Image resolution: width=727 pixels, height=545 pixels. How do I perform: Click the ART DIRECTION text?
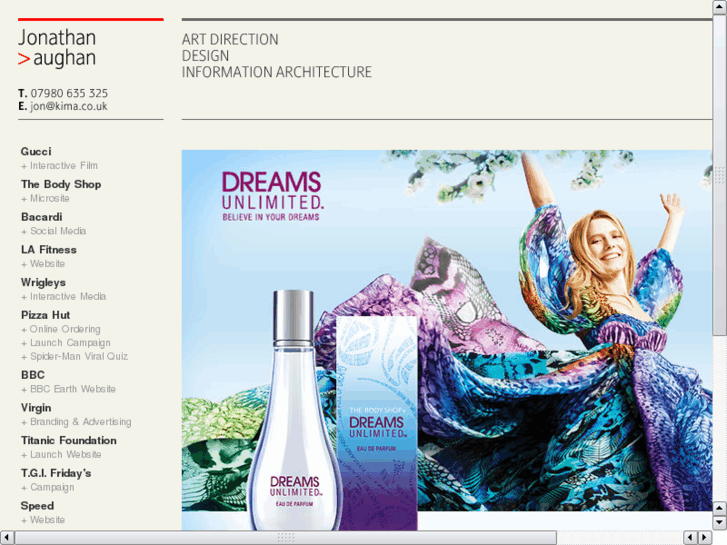[x=230, y=39]
